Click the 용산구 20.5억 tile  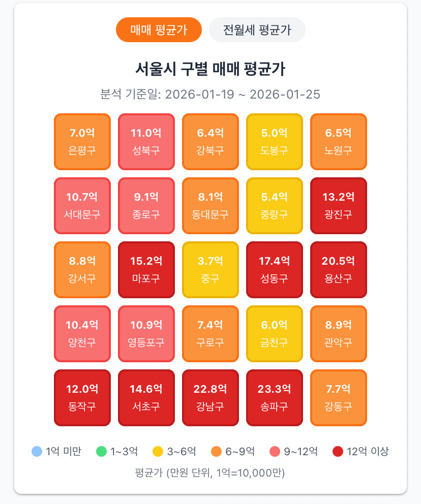(338, 270)
